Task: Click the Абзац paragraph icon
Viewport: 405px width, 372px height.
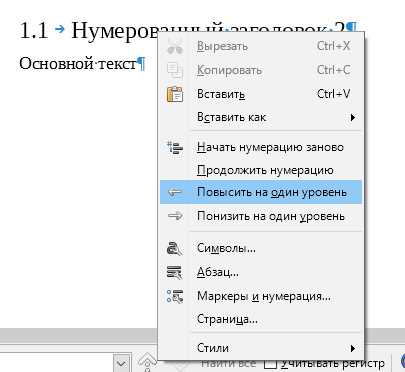Action: [x=175, y=272]
